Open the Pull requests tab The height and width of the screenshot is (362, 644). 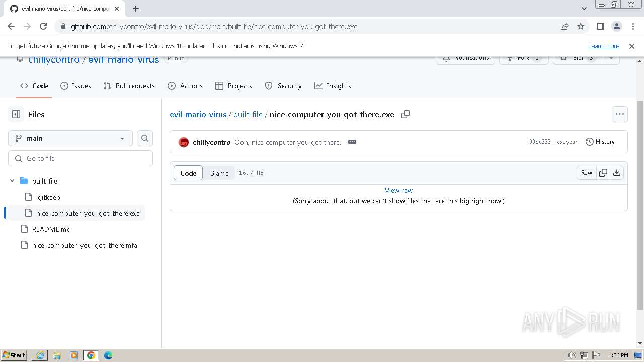pyautogui.click(x=129, y=86)
